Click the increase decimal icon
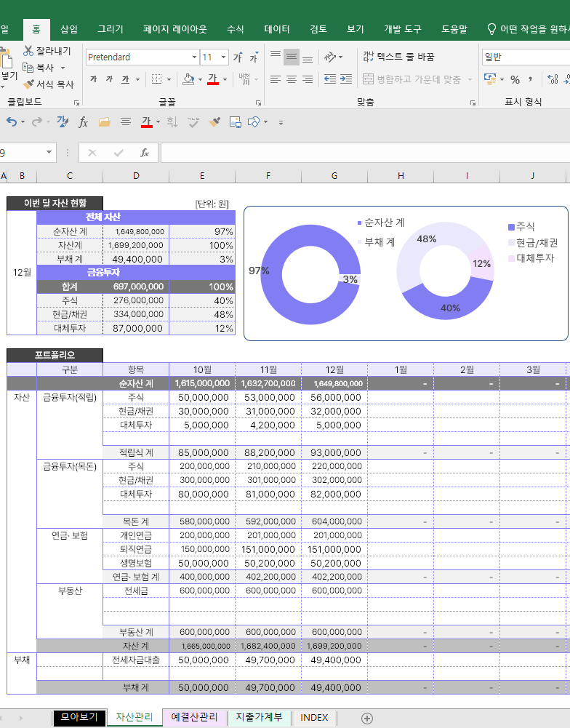Viewport: 570px width, 728px height. point(553,79)
